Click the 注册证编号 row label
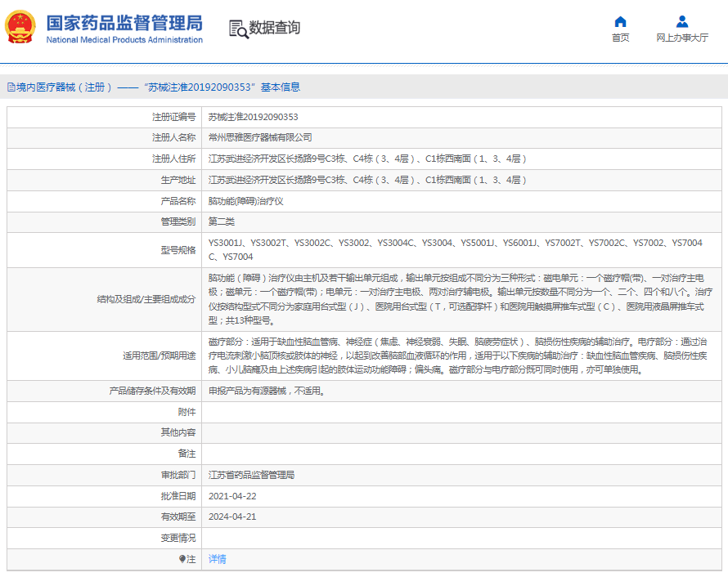 (174, 117)
